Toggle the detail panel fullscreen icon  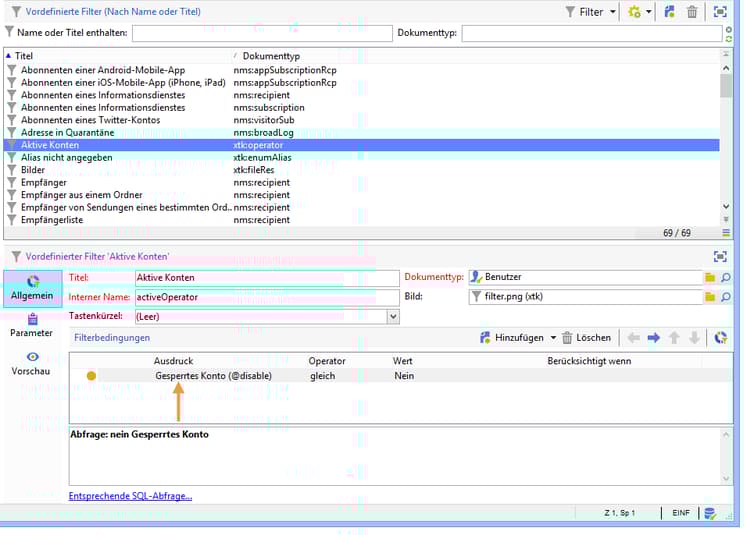click(x=720, y=257)
